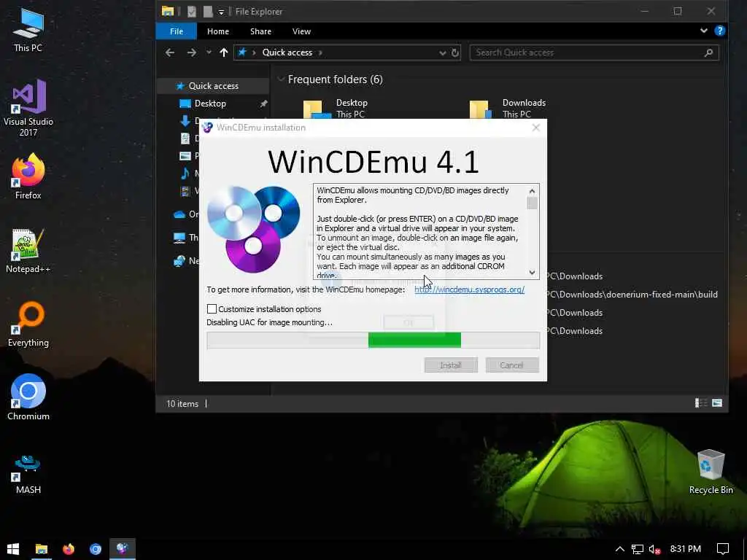
Task: Open the Windows Start menu
Action: [x=13, y=549]
